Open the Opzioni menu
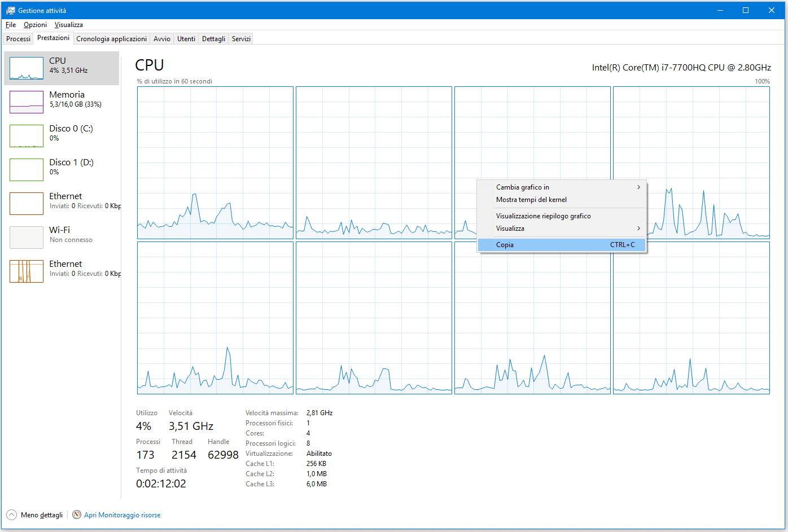Screen dimensions: 788x532 click(35, 25)
